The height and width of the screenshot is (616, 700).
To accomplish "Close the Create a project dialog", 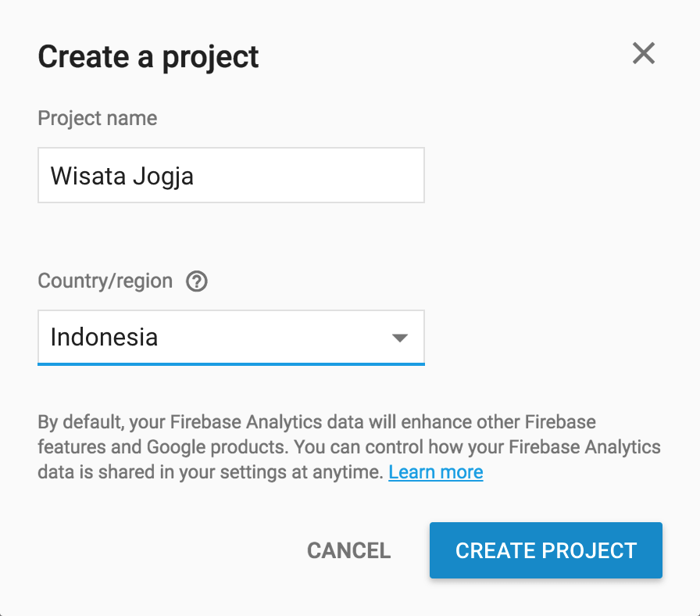I will click(643, 53).
